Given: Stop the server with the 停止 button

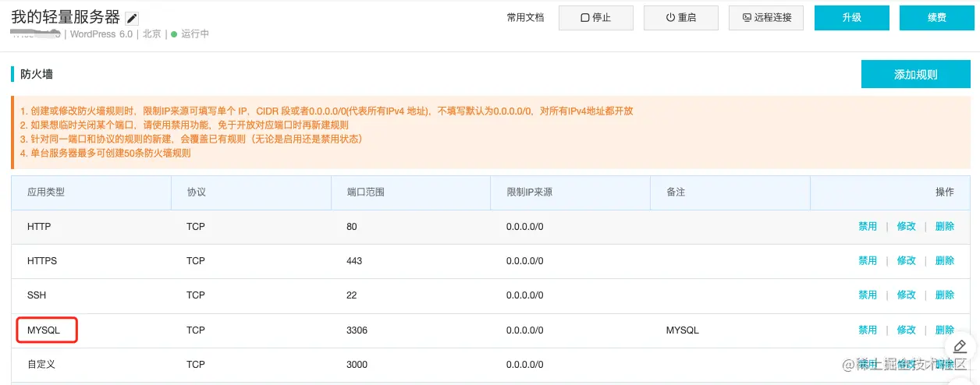Looking at the screenshot, I should pyautogui.click(x=596, y=17).
